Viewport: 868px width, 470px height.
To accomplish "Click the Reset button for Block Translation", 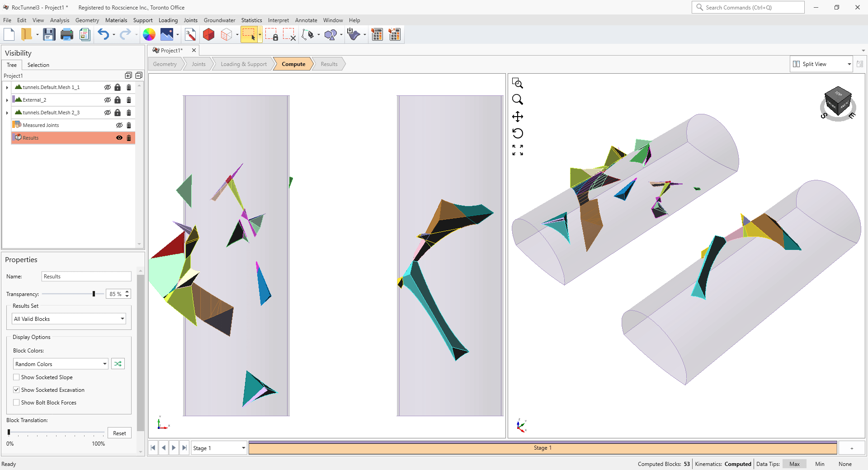I will tap(119, 432).
